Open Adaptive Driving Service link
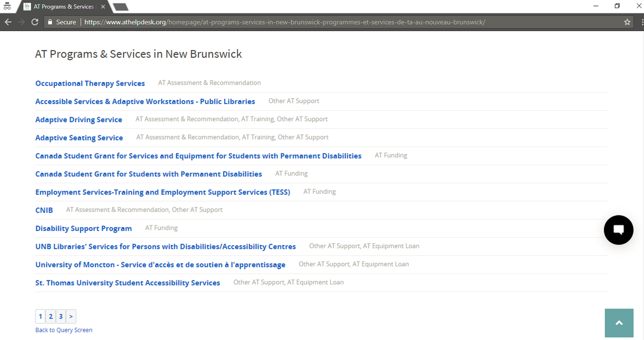The width and height of the screenshot is (644, 340). pyautogui.click(x=79, y=120)
